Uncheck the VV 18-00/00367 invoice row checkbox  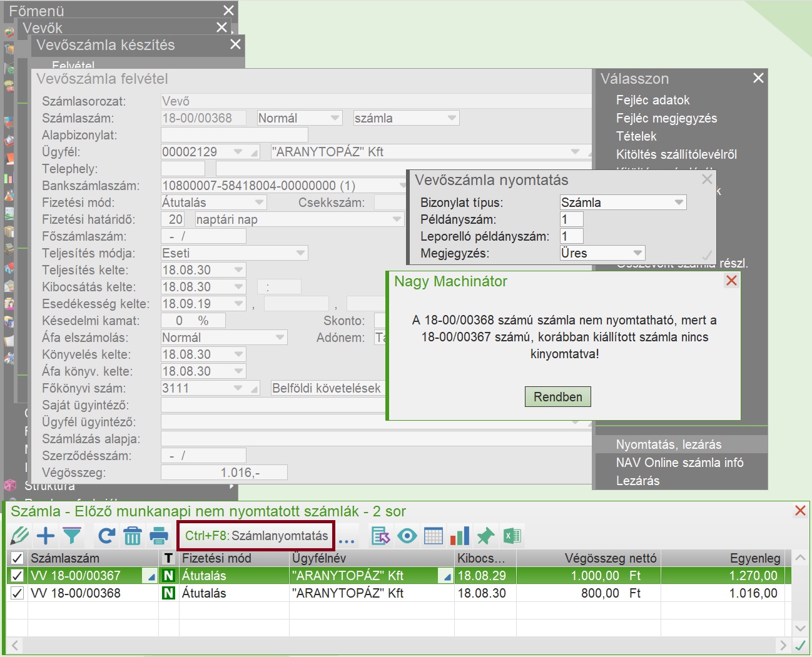pos(18,576)
